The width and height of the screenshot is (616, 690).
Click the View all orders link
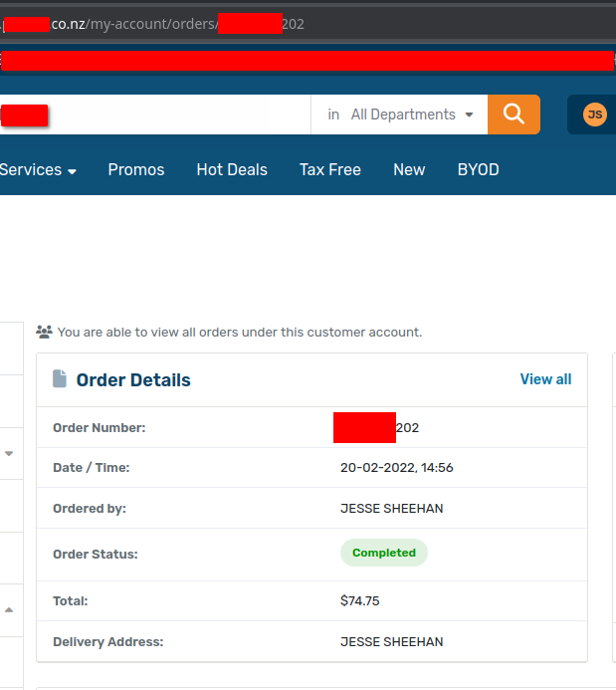click(x=545, y=379)
